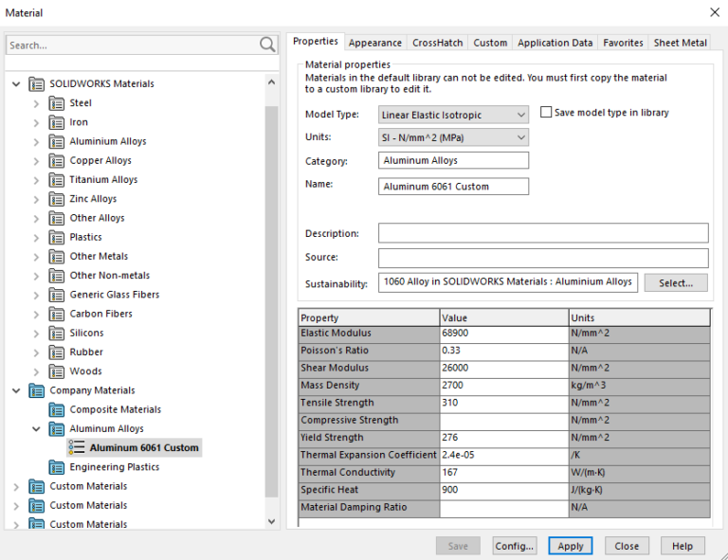The width and height of the screenshot is (728, 560).
Task: Click the Company Materials library icon
Action: click(x=37, y=390)
